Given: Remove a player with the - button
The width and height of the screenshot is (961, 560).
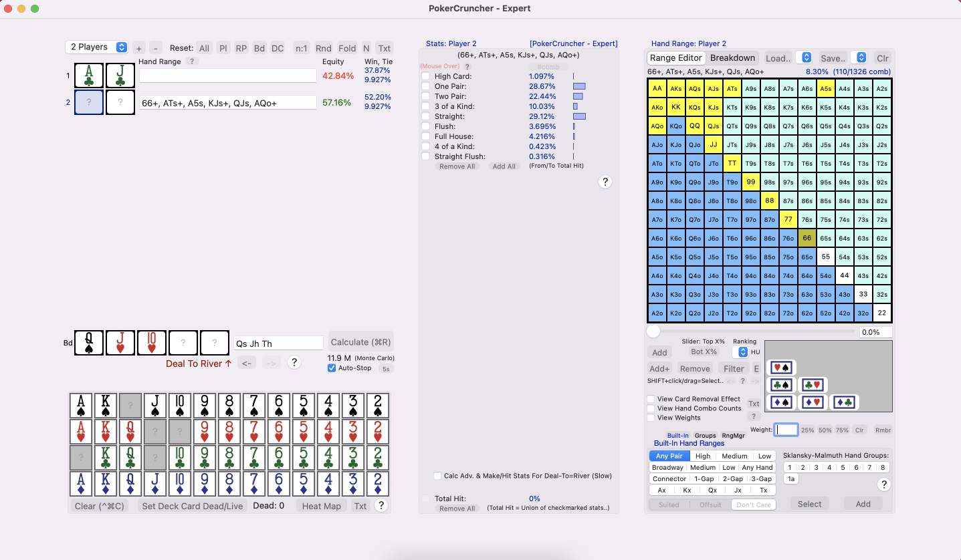Looking at the screenshot, I should (156, 48).
